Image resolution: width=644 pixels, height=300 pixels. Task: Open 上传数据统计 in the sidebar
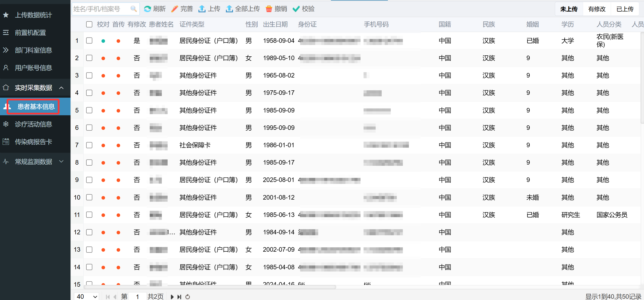[33, 15]
